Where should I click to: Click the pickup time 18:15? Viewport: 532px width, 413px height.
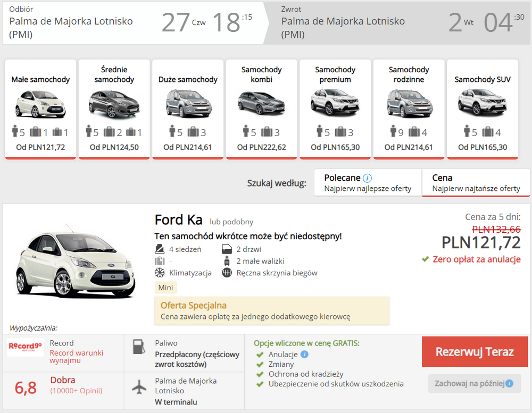pos(232,22)
